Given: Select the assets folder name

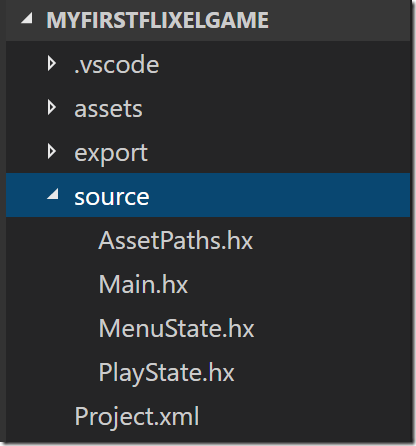Looking at the screenshot, I should [108, 109].
